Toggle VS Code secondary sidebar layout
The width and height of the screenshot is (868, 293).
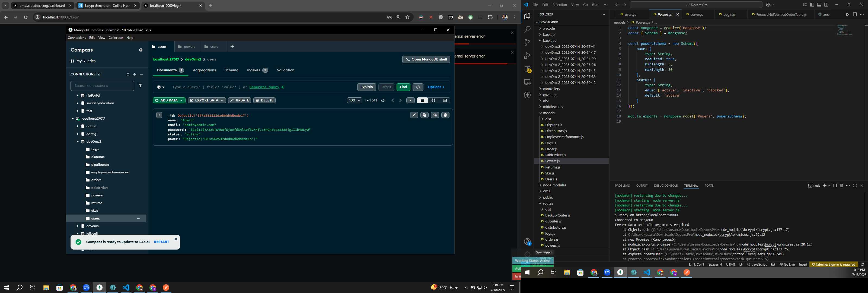tap(826, 5)
